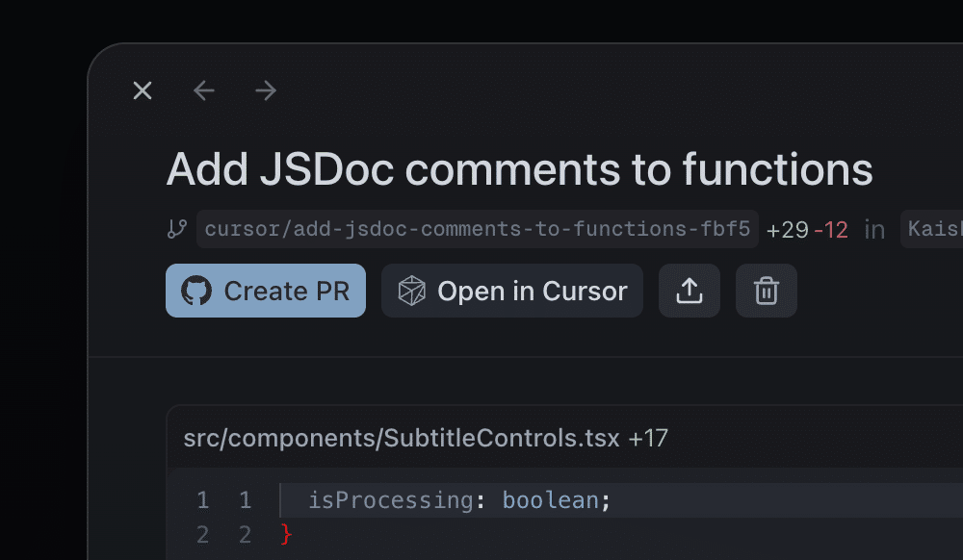This screenshot has height=560, width=963.
Task: Click the +29 additions count
Action: tap(787, 230)
